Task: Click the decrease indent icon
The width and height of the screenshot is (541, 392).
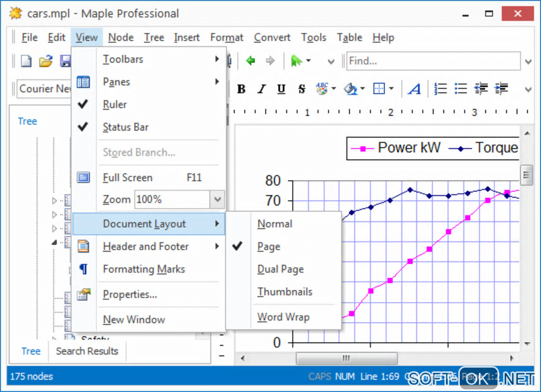Action: tap(481, 88)
